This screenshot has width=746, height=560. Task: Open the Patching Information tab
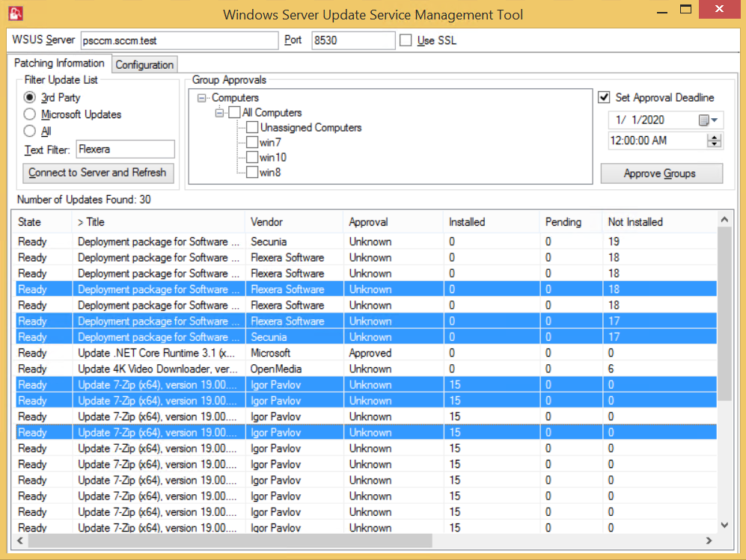pos(59,64)
